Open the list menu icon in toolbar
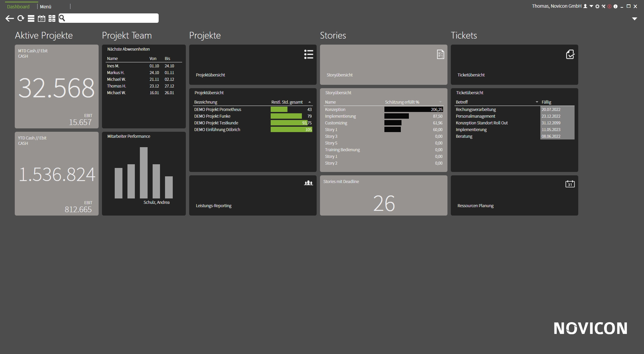This screenshot has width=644, height=354. point(31,18)
